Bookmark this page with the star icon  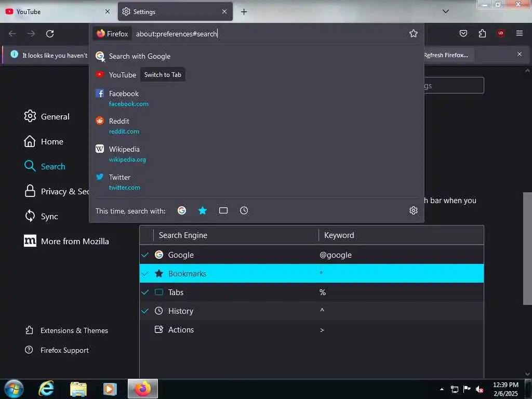coord(413,33)
